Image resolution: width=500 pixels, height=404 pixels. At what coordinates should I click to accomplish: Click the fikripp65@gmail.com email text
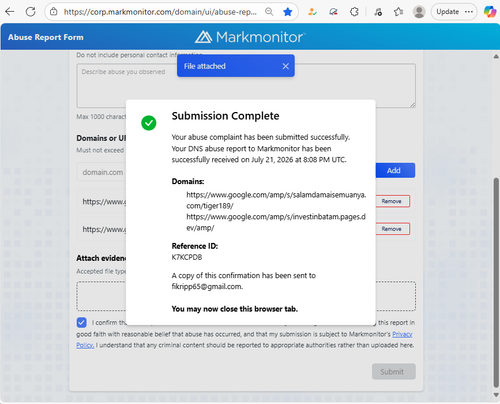pyautogui.click(x=207, y=287)
